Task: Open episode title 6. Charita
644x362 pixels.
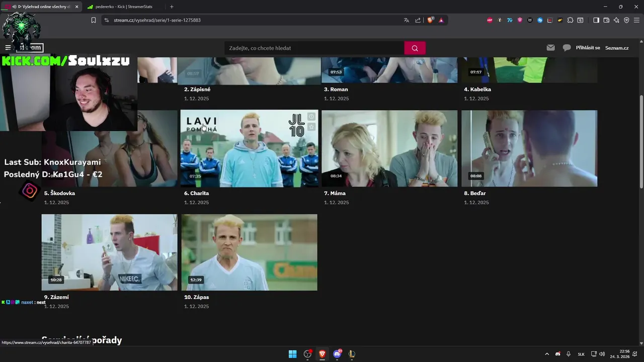Action: coord(196,193)
